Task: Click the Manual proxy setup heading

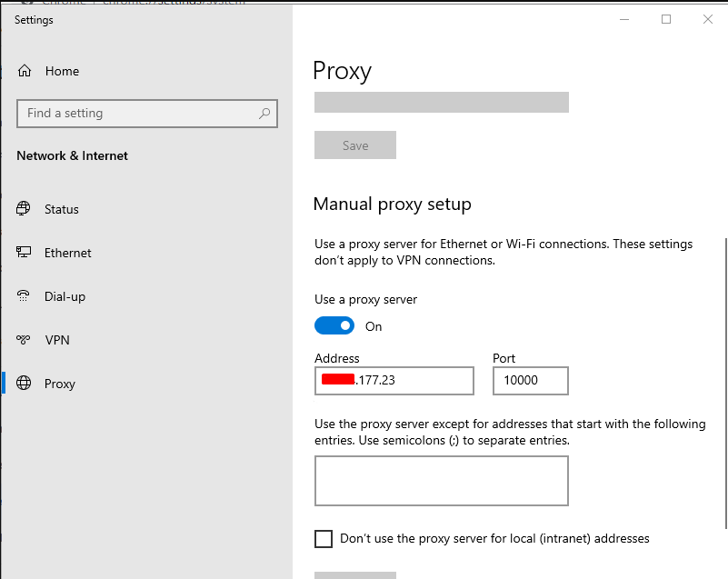Action: coord(393,205)
